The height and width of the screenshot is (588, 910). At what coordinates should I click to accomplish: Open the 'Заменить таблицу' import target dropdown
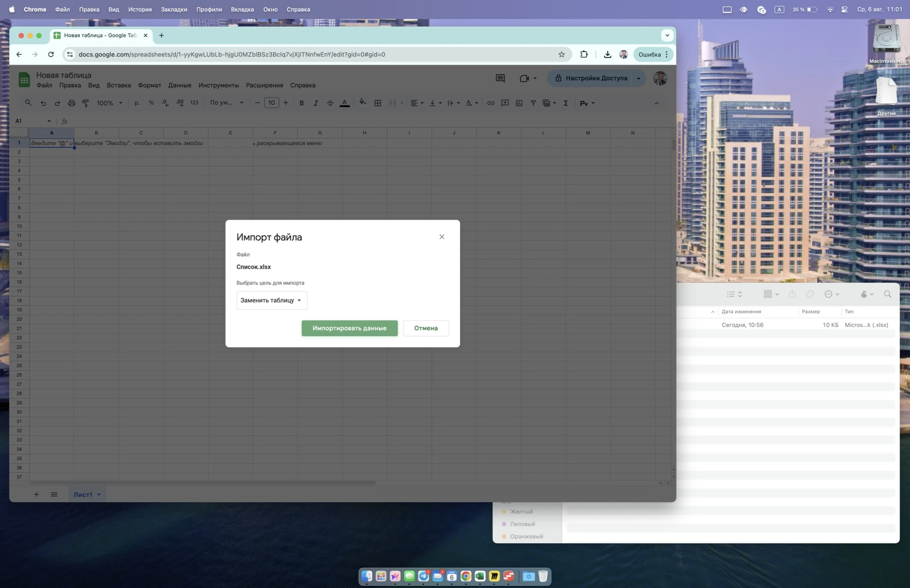coord(271,300)
